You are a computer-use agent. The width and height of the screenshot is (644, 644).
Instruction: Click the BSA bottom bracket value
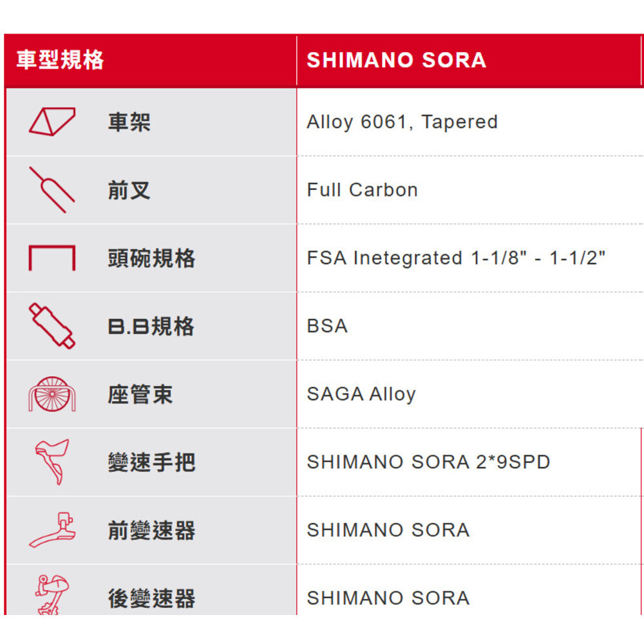[327, 326]
